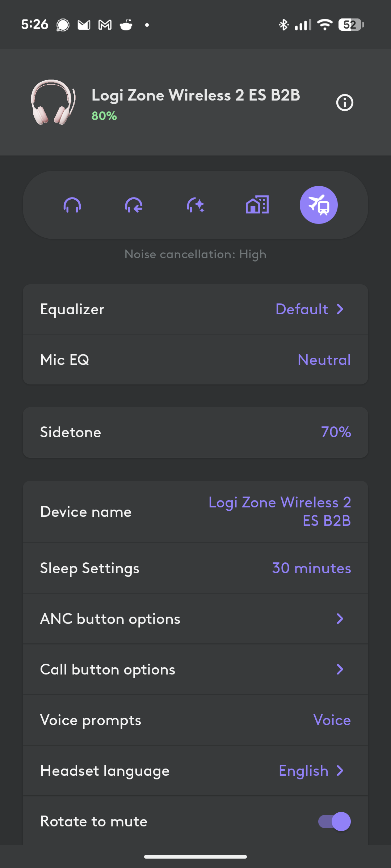
Task: Tap the Bluetooth icon in status bar
Action: pyautogui.click(x=283, y=25)
